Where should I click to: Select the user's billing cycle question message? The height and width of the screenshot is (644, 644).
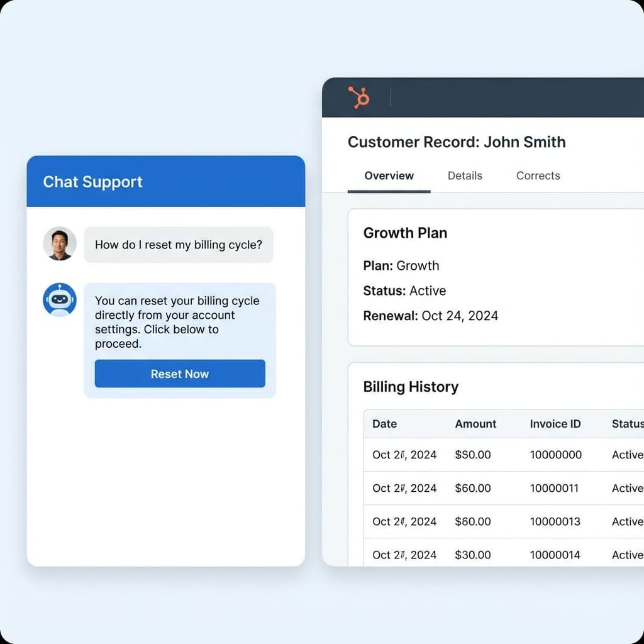click(179, 245)
